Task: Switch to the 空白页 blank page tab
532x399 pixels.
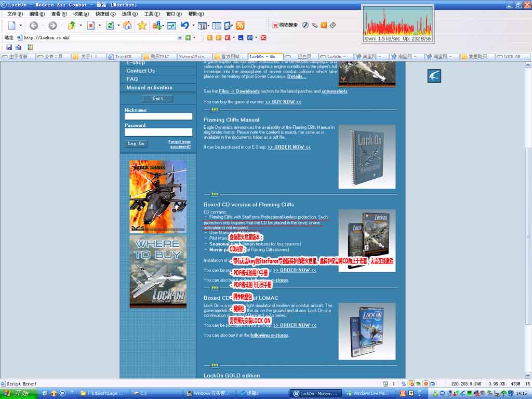Action: click(301, 57)
